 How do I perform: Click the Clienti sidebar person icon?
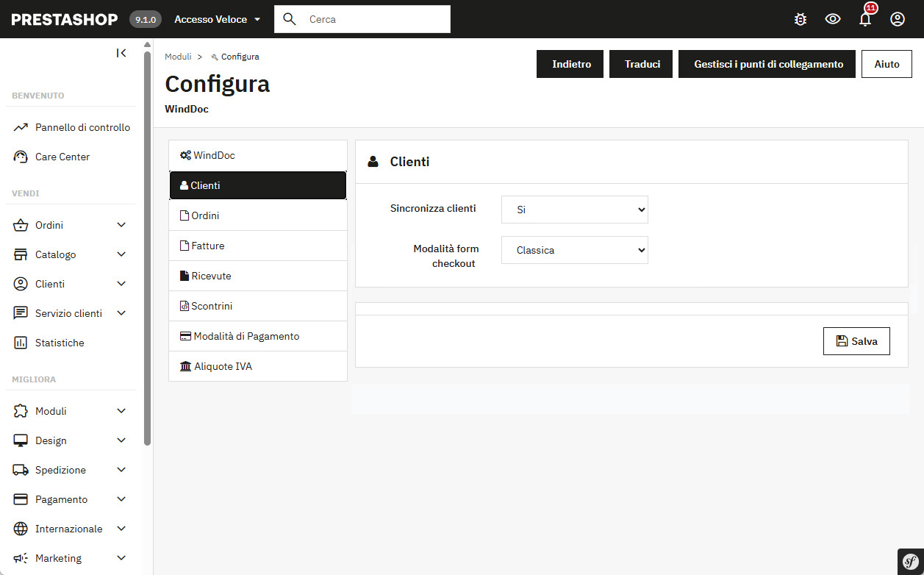coord(21,284)
